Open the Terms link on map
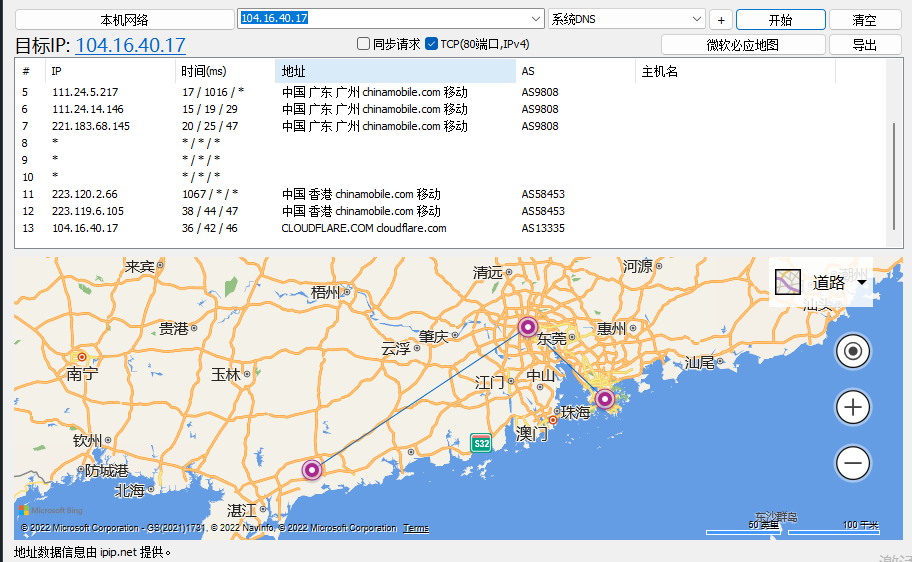 [416, 528]
